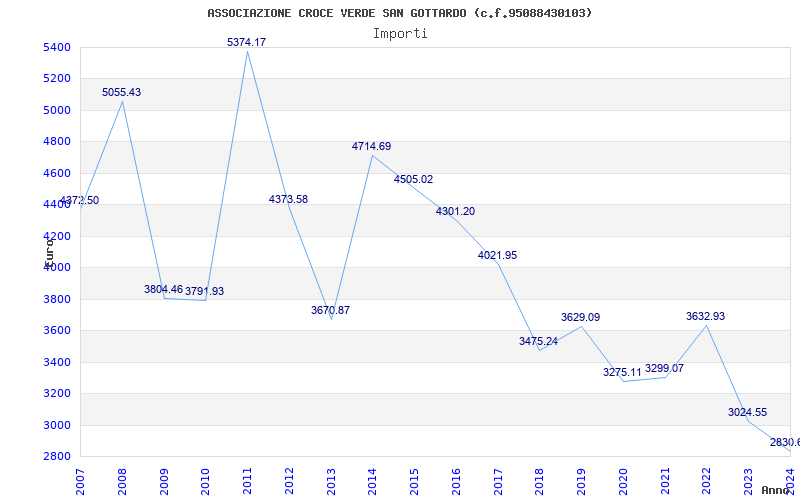
Task: Click the Importi subtitle
Action: coord(400,34)
